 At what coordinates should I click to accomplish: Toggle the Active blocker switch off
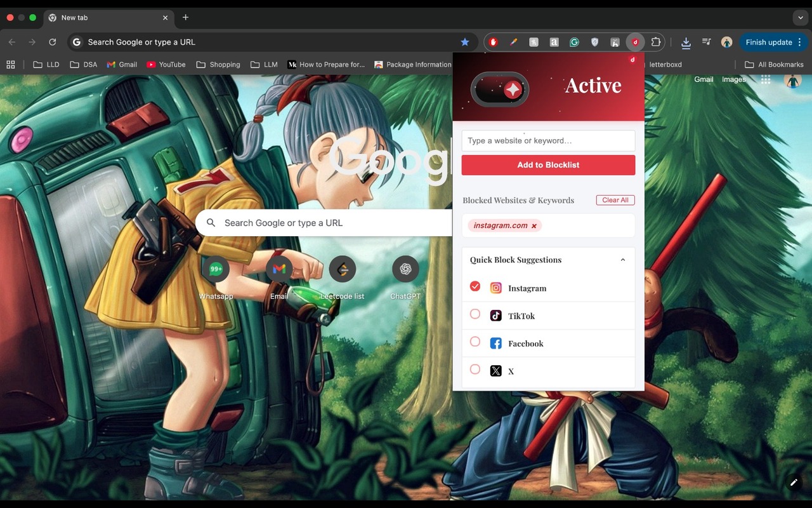point(500,90)
